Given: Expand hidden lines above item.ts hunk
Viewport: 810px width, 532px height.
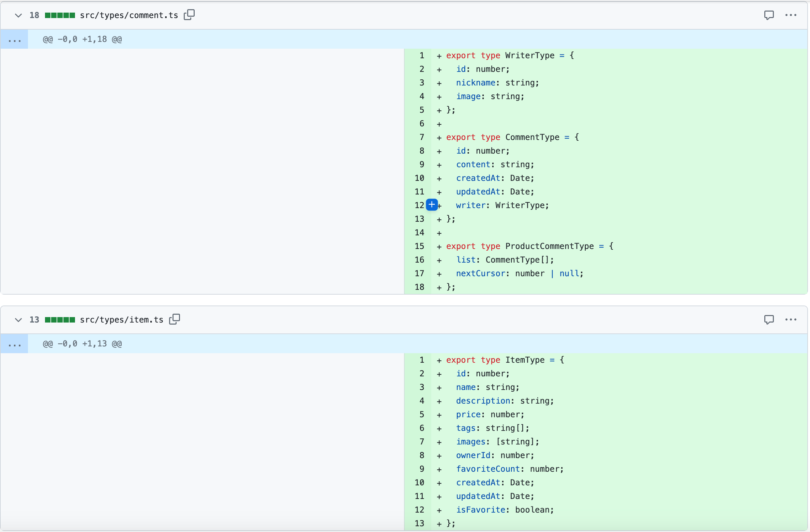Looking at the screenshot, I should click(x=14, y=344).
